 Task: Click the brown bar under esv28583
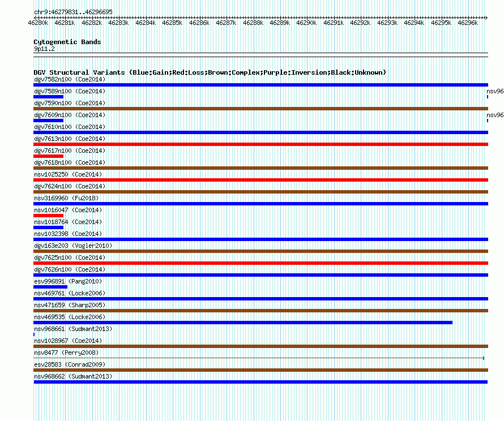pyautogui.click(x=260, y=370)
